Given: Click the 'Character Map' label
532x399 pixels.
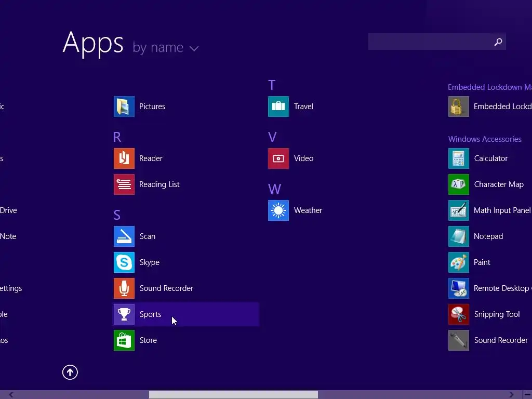Looking at the screenshot, I should (x=499, y=184).
